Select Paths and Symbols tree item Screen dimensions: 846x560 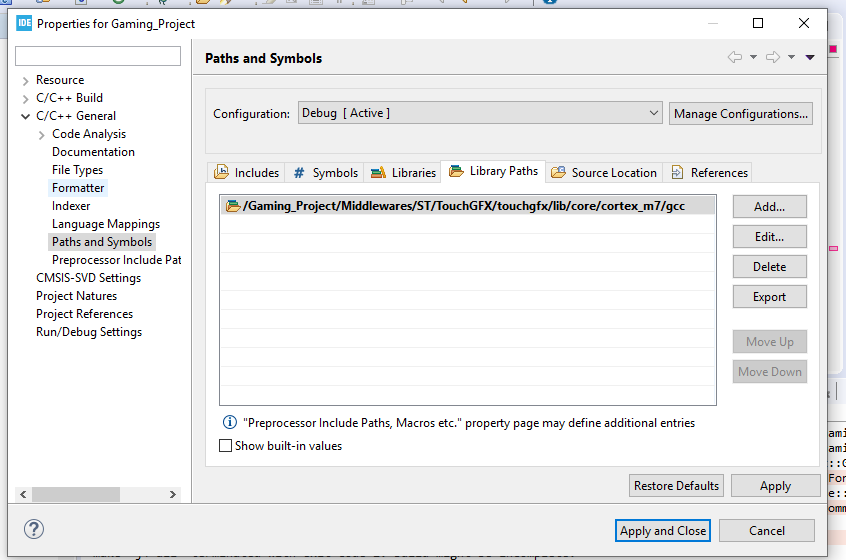click(102, 242)
